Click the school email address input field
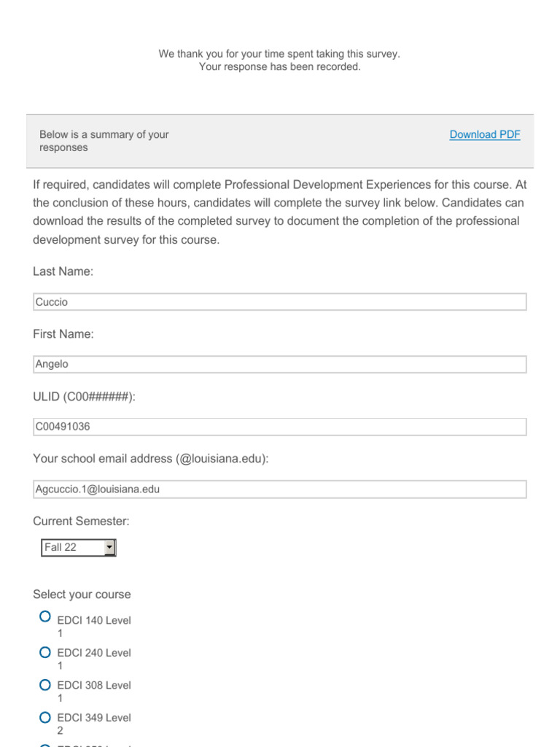This screenshot has width=560, height=747. [279, 489]
